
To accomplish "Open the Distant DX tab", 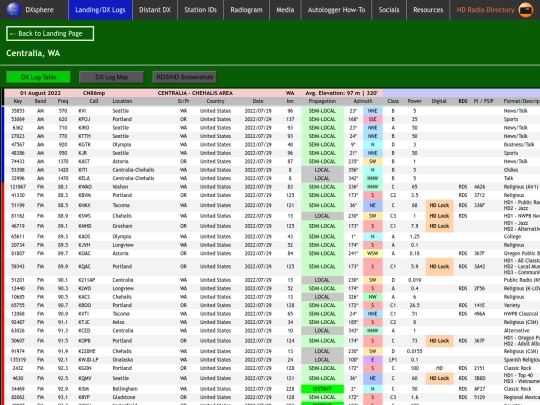I will (155, 10).
